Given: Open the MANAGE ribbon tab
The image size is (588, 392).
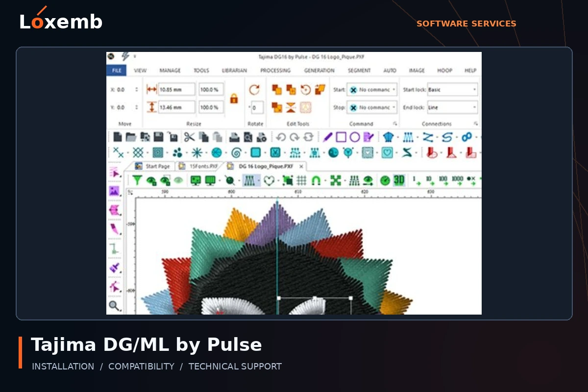Looking at the screenshot, I should coord(170,71).
